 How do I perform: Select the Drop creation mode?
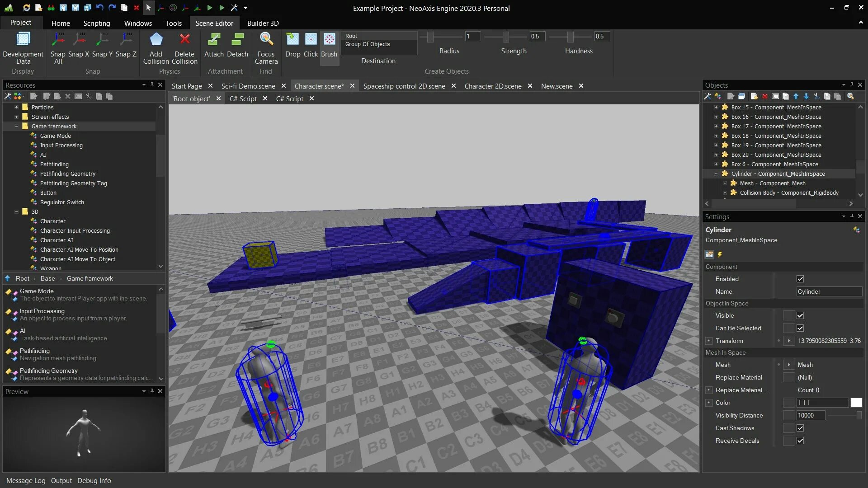[x=292, y=40]
